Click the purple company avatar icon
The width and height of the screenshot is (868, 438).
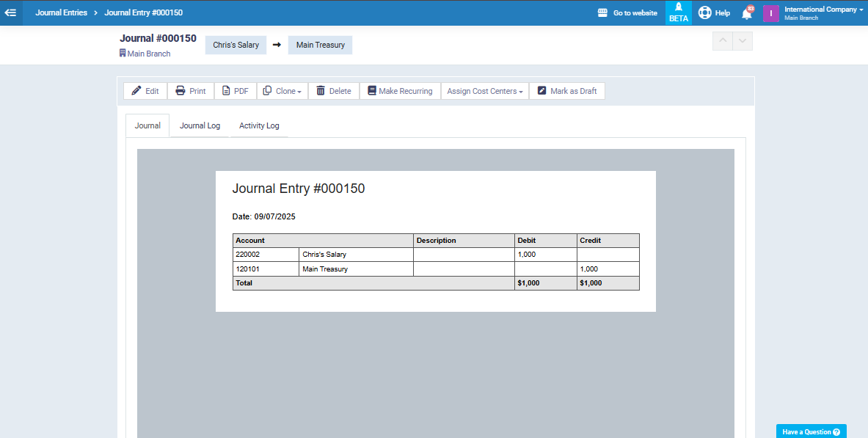[x=770, y=13]
